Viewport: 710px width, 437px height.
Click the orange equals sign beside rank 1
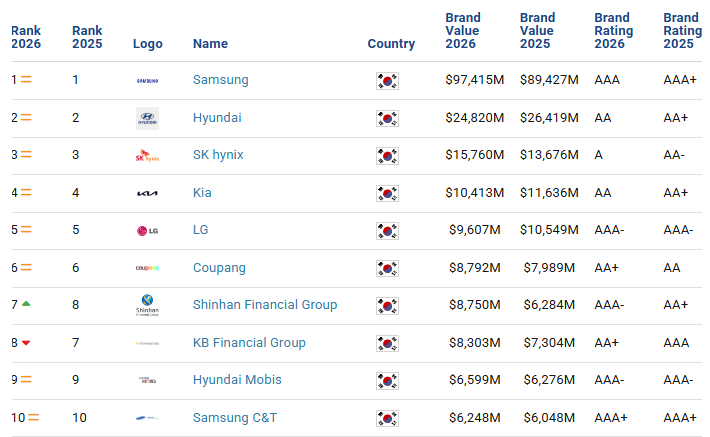point(26,79)
